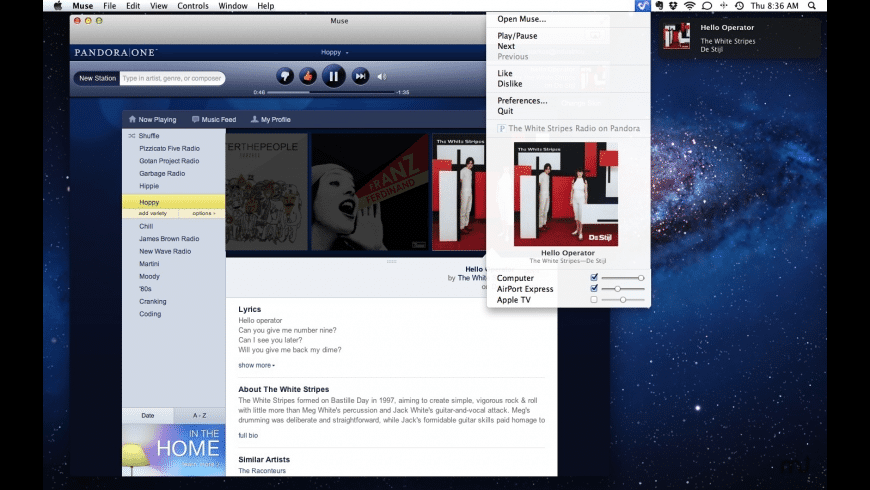Click the Evernote menu bar icon

659,6
